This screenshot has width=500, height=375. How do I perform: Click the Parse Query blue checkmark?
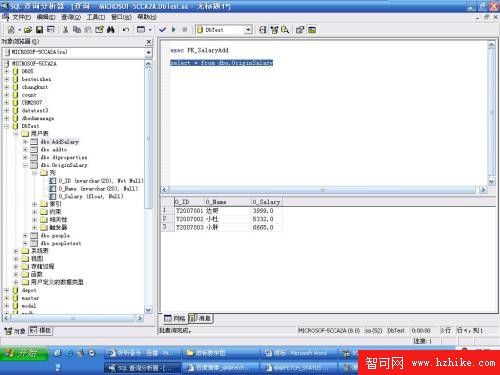[x=162, y=30]
